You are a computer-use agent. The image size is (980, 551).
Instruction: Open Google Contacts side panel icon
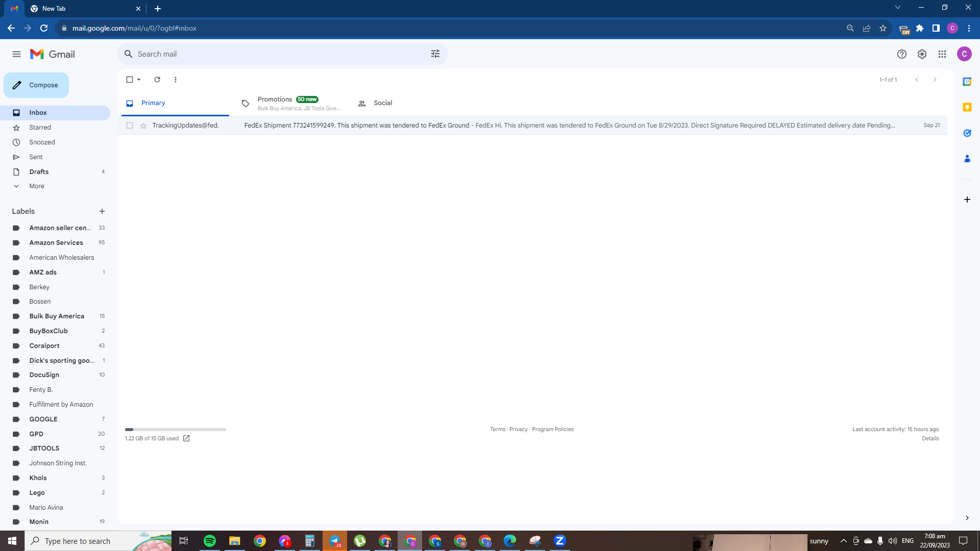pos(967,159)
